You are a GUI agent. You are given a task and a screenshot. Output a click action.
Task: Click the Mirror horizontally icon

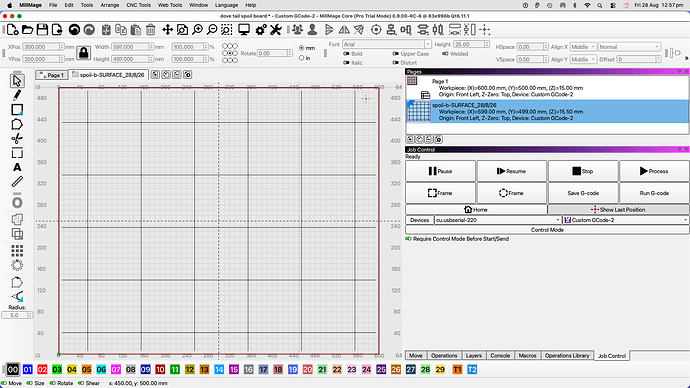coord(344,29)
